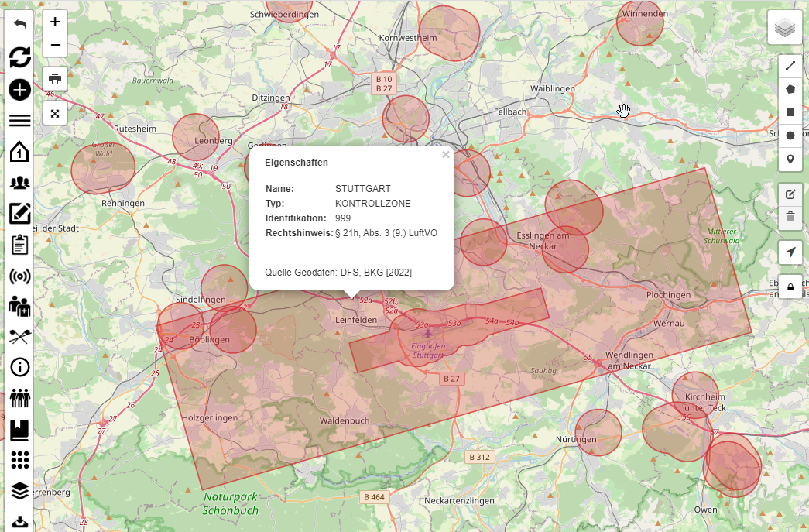Open the hamburger menu in the sidebar
Screen dimensions: 809x532
click(x=20, y=120)
